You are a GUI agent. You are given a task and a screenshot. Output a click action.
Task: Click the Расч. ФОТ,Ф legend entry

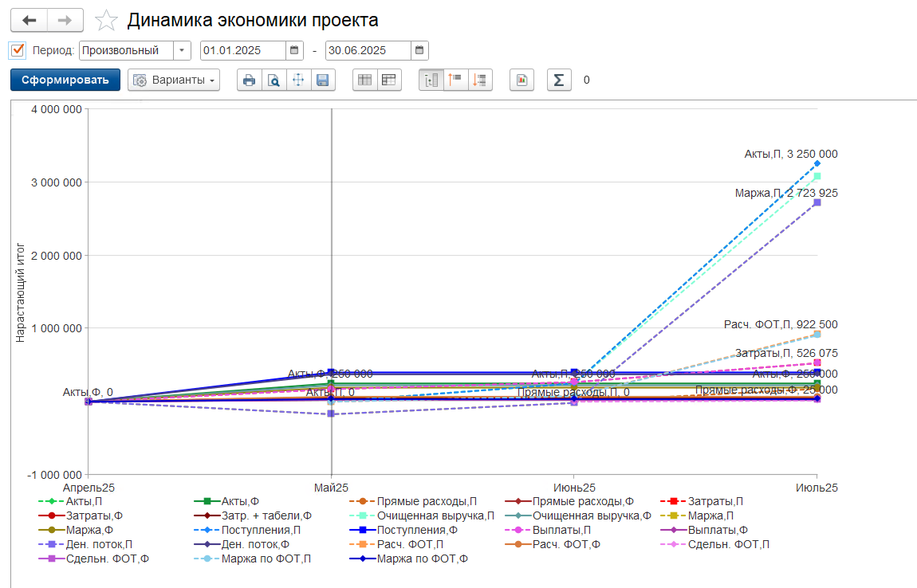click(x=553, y=544)
